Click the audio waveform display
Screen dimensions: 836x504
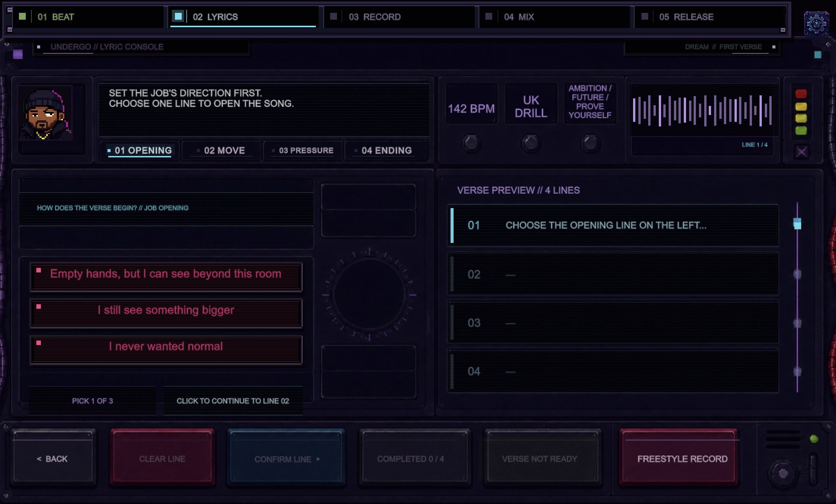pyautogui.click(x=702, y=110)
